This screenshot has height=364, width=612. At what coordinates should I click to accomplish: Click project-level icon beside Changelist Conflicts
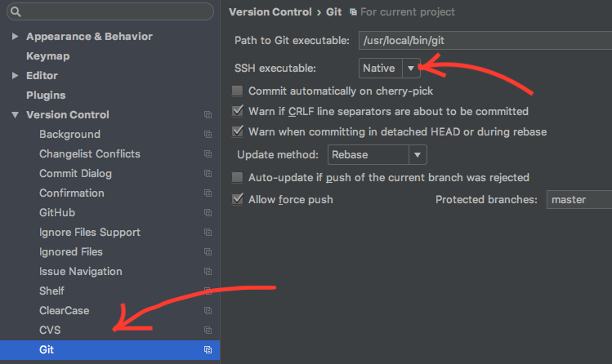pos(208,154)
